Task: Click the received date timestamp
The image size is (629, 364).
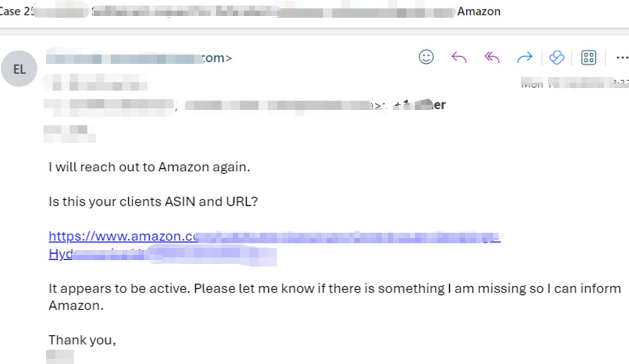Action: [x=573, y=83]
